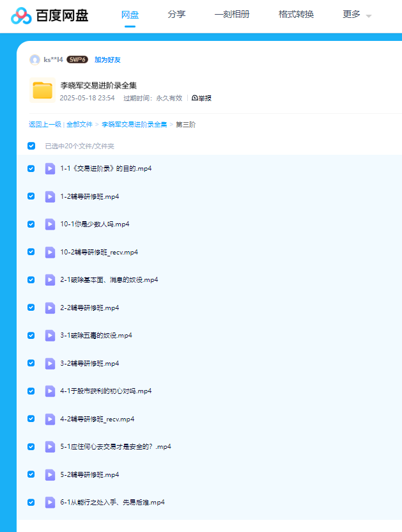Uncheck the 1-2辅导研修班.mp4 checkbox
This screenshot has width=402, height=532.
[31, 196]
